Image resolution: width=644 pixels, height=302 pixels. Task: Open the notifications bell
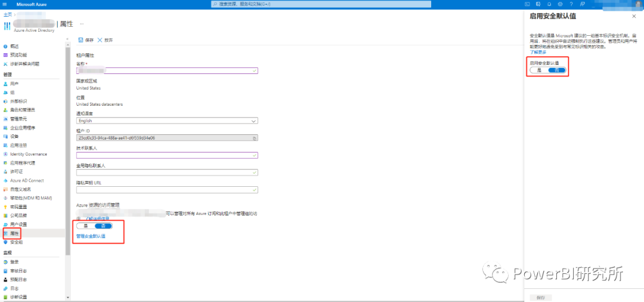(x=549, y=4)
